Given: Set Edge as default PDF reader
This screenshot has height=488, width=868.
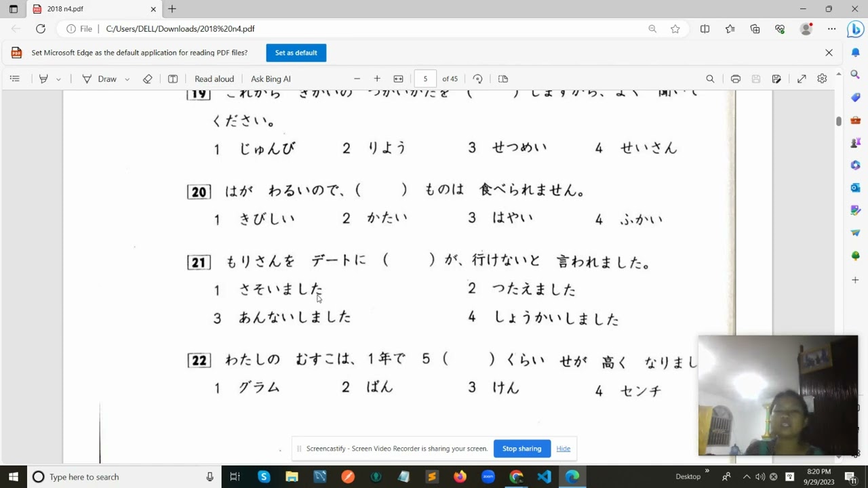Looking at the screenshot, I should pyautogui.click(x=296, y=53).
